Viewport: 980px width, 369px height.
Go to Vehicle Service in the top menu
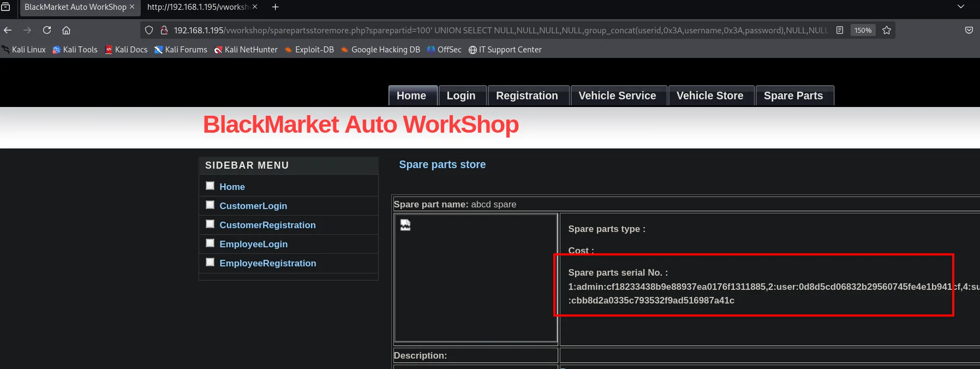tap(618, 96)
